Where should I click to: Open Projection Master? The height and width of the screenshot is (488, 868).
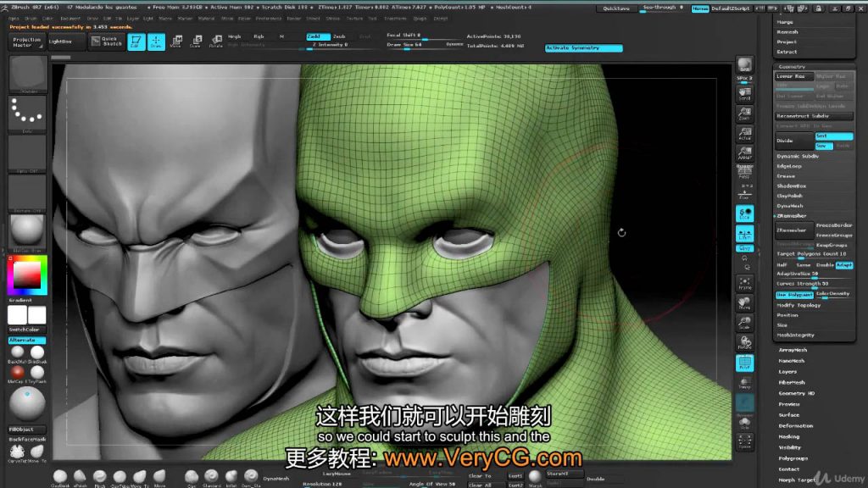click(26, 42)
